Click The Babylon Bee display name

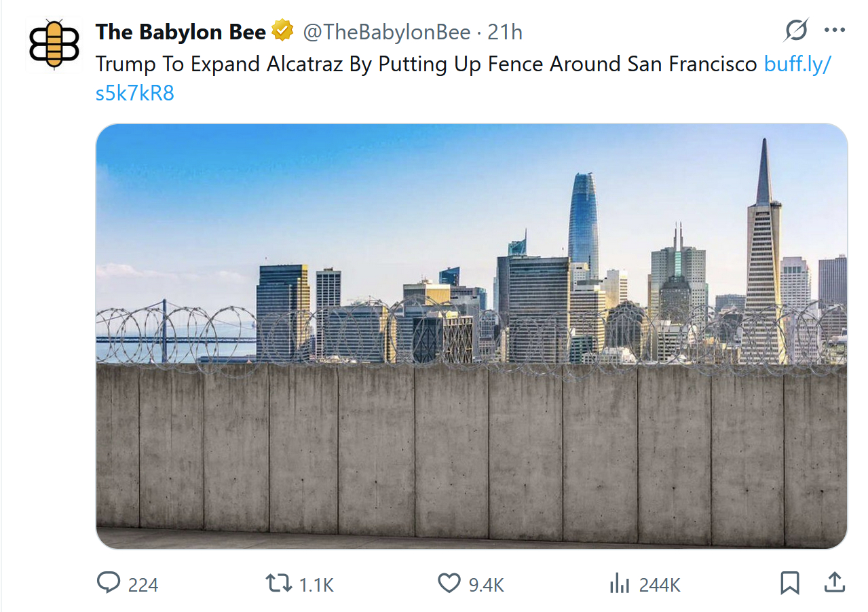181,32
